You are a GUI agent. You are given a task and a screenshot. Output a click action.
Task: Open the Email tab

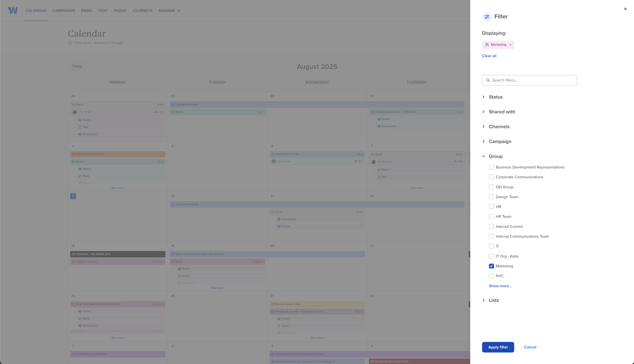coord(86,11)
